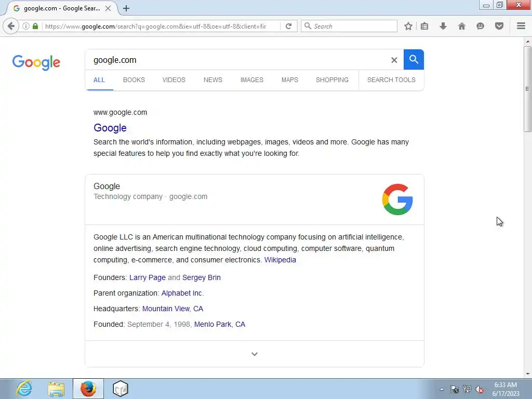This screenshot has height=399, width=532.
Task: Bookmark this page with the star icon
Action: pos(408,26)
